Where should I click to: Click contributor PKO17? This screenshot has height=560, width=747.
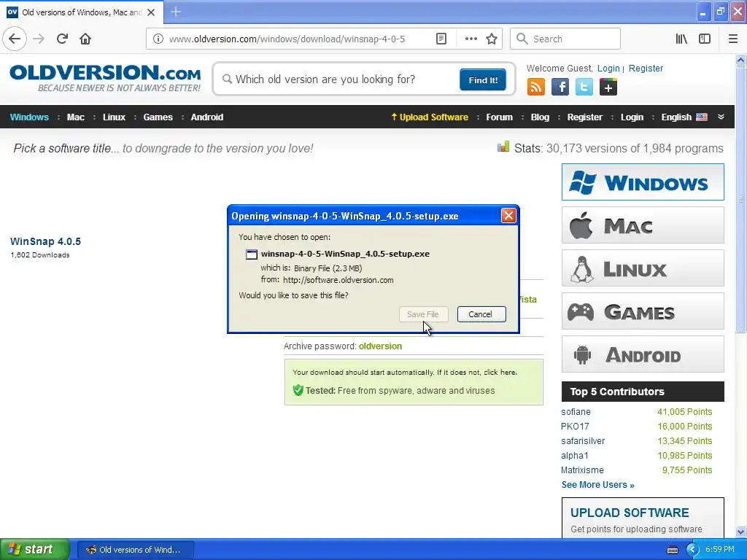point(575,426)
